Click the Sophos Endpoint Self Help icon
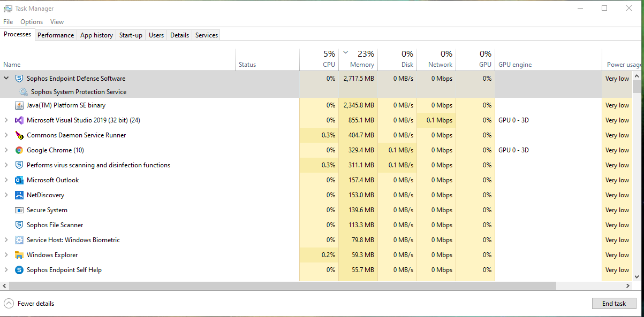 coord(19,270)
